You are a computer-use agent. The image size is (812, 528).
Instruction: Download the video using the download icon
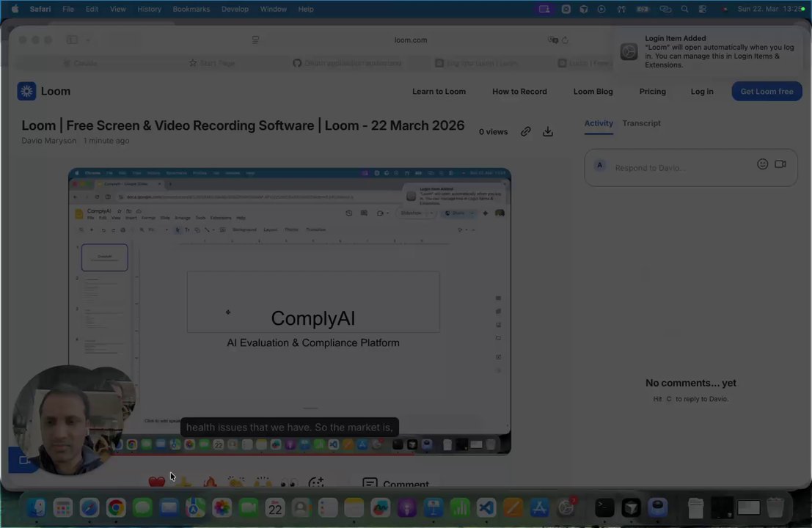547,131
